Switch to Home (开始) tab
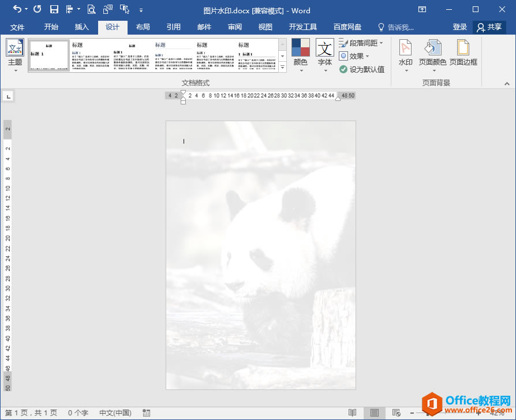This screenshot has width=516, height=420. click(x=51, y=27)
